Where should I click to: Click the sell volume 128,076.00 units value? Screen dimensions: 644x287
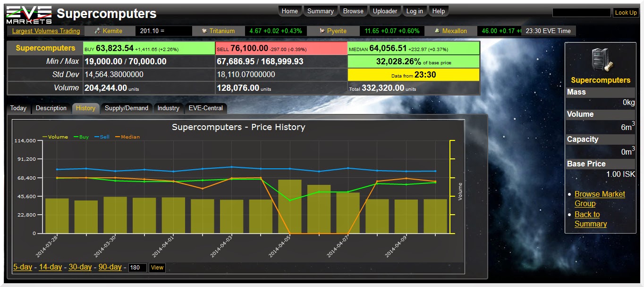244,88
